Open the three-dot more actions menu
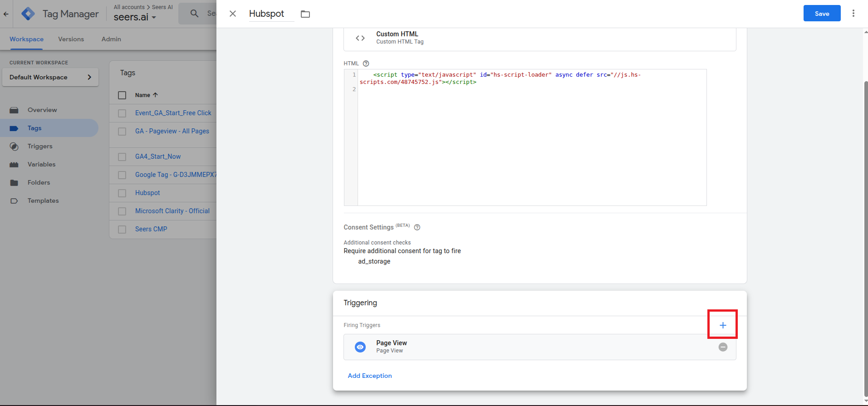 pyautogui.click(x=853, y=14)
